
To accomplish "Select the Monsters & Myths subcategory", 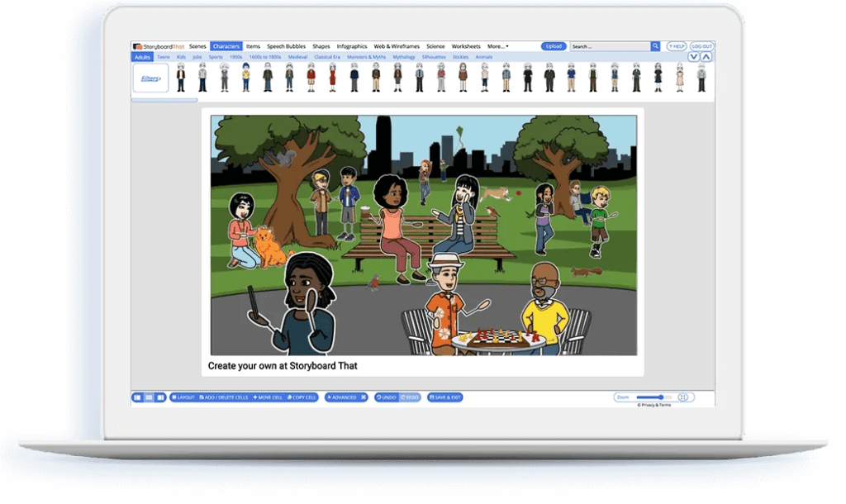I will [366, 57].
